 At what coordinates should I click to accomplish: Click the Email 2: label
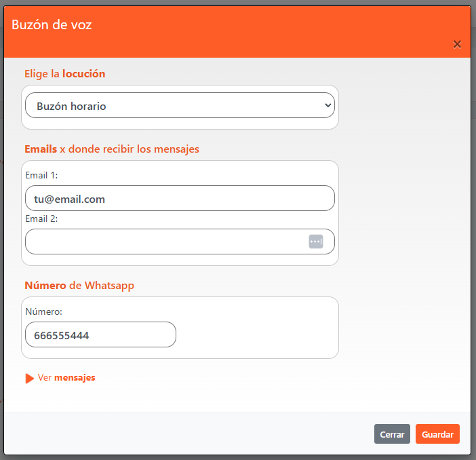pyautogui.click(x=41, y=218)
